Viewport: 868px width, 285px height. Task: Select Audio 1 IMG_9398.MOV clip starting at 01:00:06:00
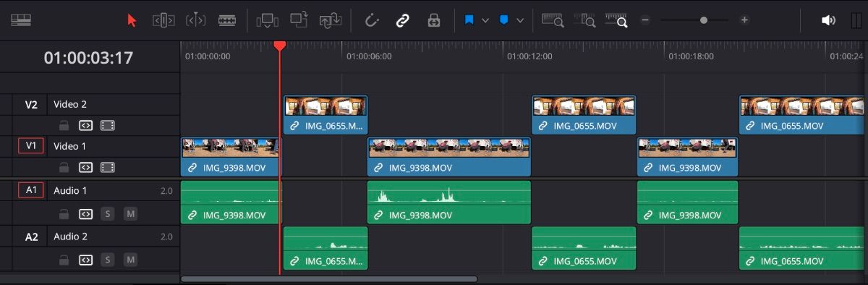click(x=449, y=203)
